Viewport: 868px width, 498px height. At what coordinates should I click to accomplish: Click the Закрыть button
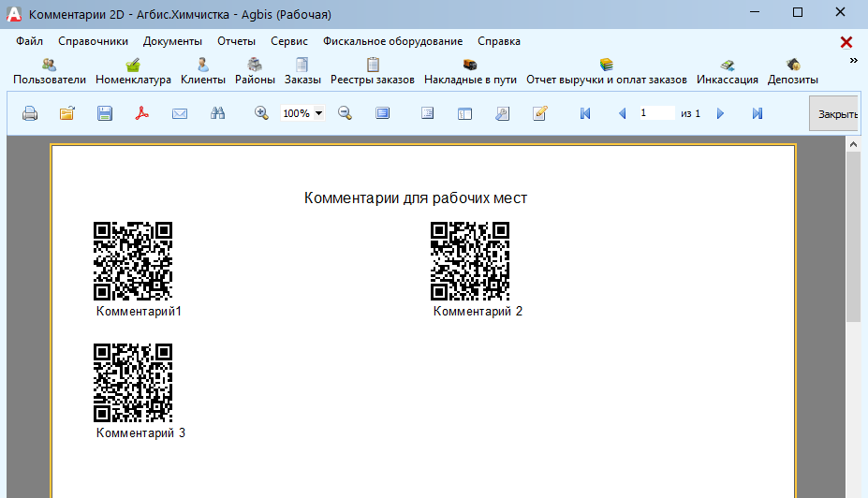835,113
